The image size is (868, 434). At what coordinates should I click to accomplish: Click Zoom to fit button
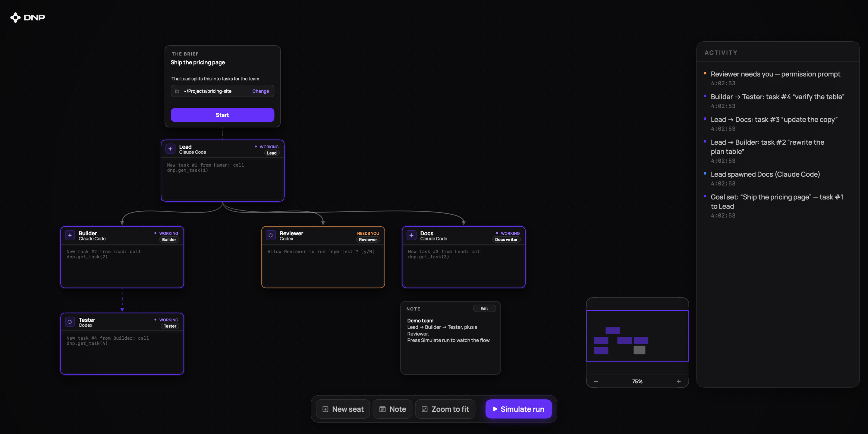point(445,409)
